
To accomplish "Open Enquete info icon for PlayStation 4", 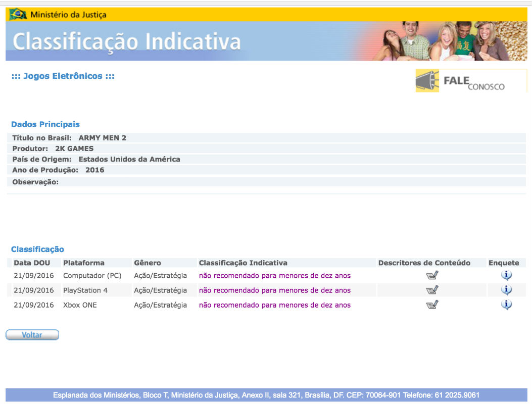I will coord(506,290).
